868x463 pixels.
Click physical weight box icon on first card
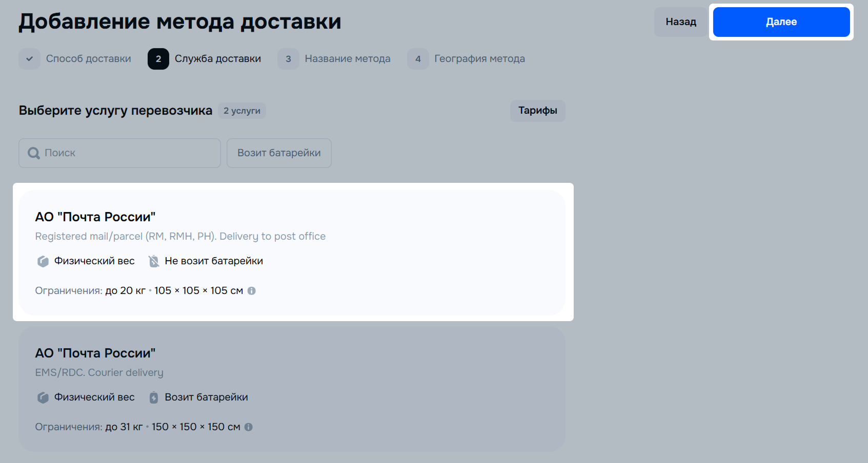pyautogui.click(x=43, y=261)
